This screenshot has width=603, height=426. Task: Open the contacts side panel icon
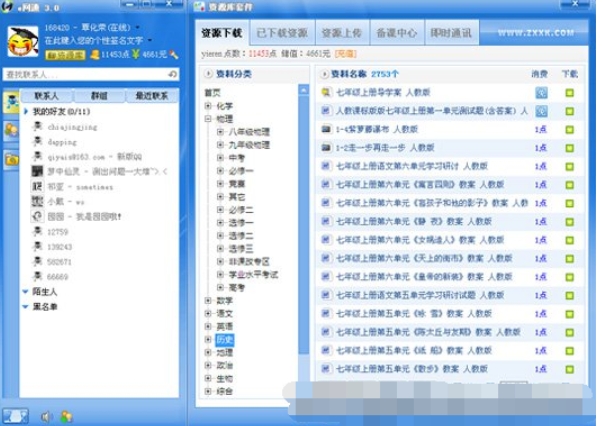point(11,102)
